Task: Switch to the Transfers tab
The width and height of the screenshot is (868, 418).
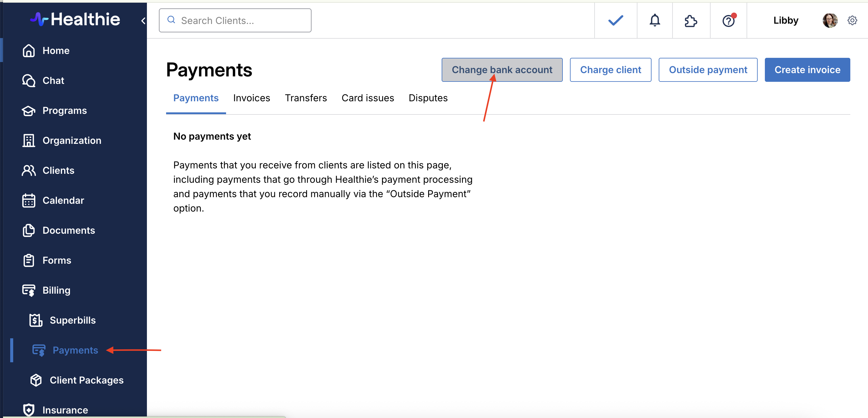Action: click(306, 98)
